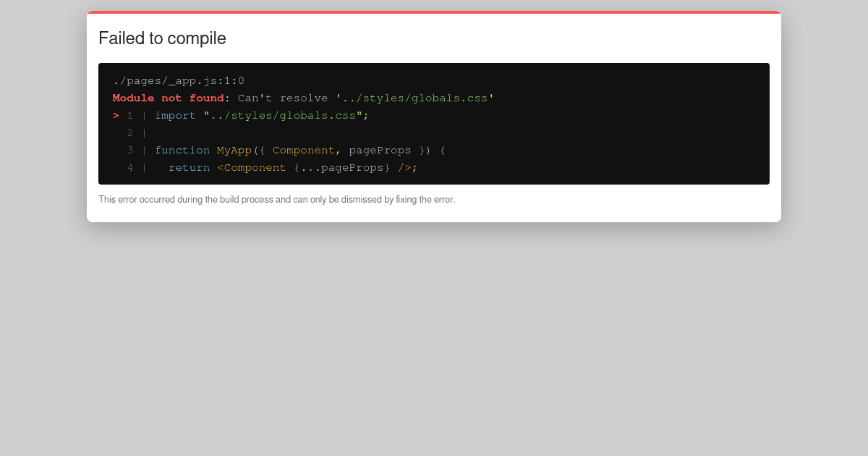Click the red accent bar atop the dialog
The width and height of the screenshot is (868, 456).
[434, 12]
